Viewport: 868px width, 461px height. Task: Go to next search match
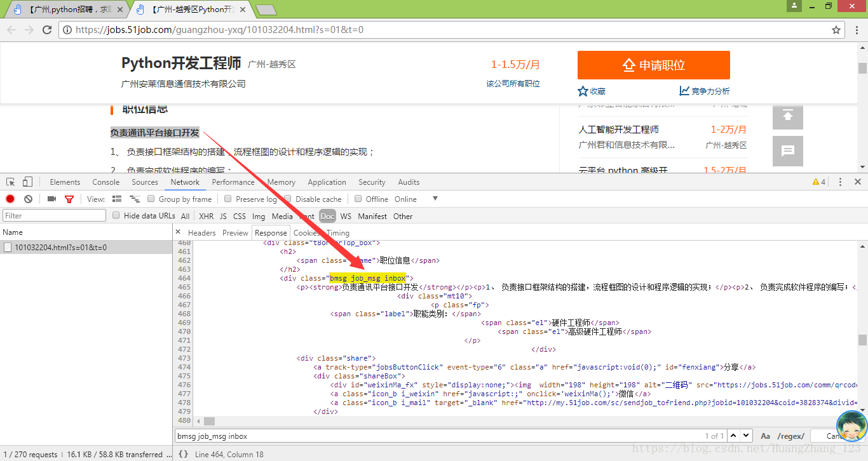(x=746, y=436)
